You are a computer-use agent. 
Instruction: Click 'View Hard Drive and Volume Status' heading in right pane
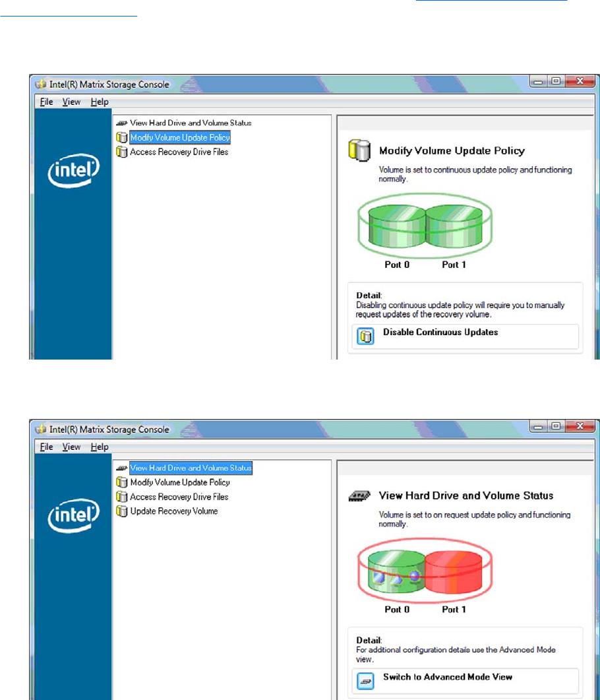coord(466,496)
